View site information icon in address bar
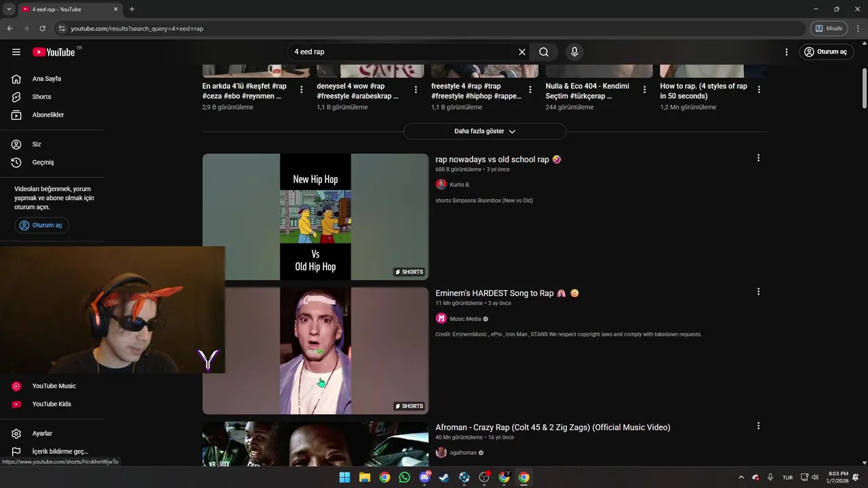Screen dimensions: 868x488 62,28
